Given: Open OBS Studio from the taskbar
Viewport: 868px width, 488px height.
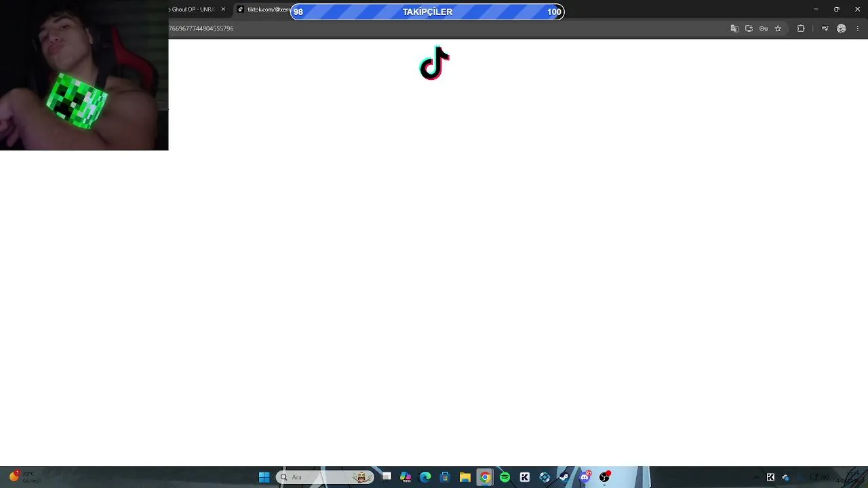Looking at the screenshot, I should [604, 477].
